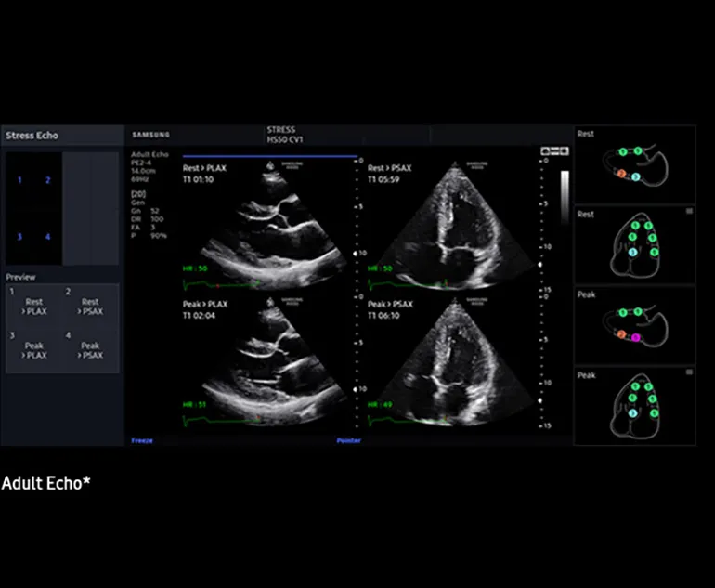Select layout cell 4 in Stress Echo grid
The image size is (715, 588).
click(x=48, y=237)
